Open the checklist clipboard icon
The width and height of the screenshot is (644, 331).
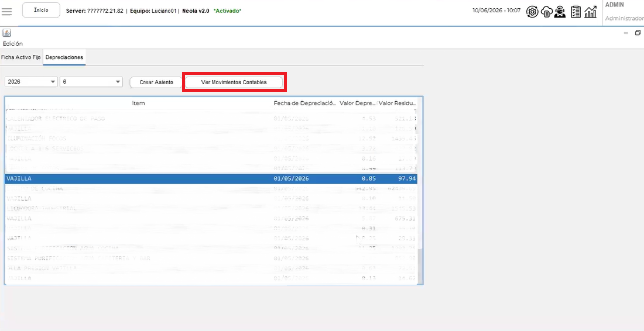576,12
